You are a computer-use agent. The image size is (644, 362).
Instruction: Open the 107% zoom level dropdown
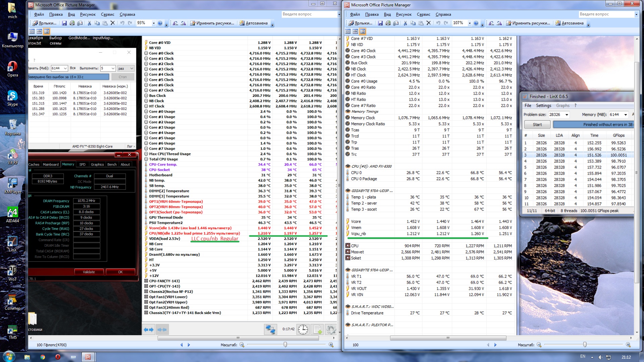pos(470,23)
